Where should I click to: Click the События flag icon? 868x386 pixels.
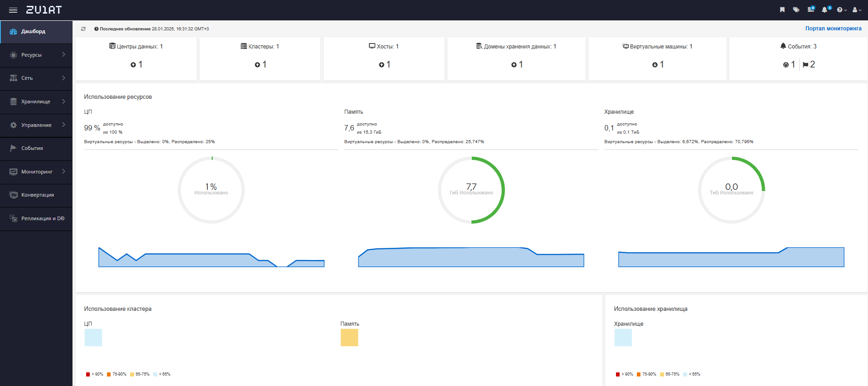point(14,148)
